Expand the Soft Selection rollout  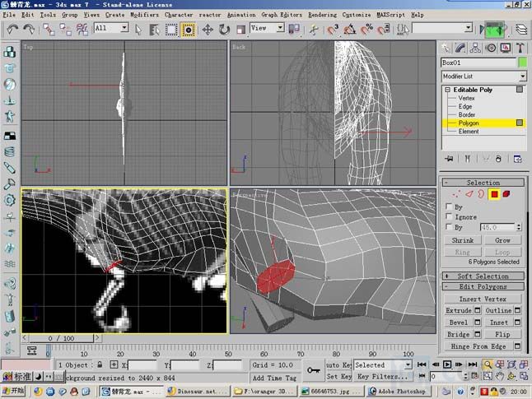pos(483,276)
